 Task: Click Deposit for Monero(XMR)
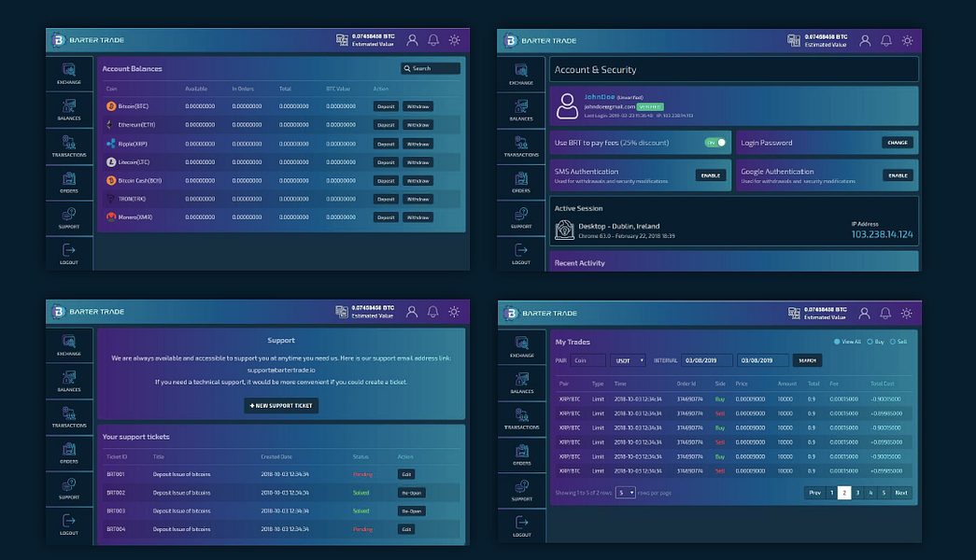(x=386, y=217)
